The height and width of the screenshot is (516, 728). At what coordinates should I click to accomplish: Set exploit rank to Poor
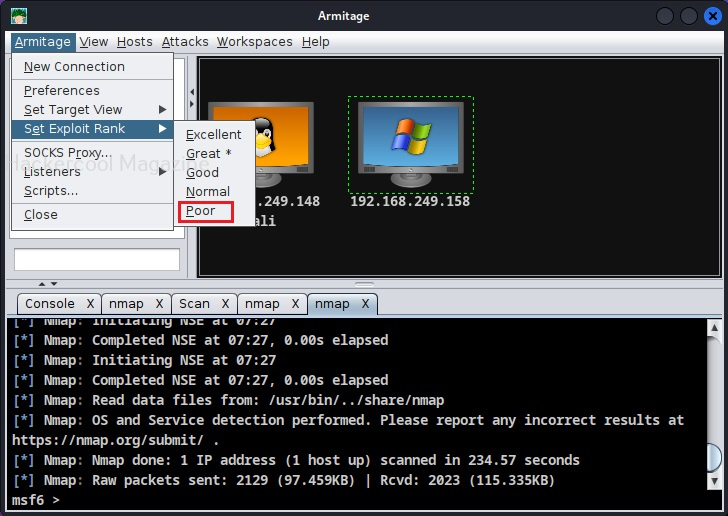click(214, 211)
